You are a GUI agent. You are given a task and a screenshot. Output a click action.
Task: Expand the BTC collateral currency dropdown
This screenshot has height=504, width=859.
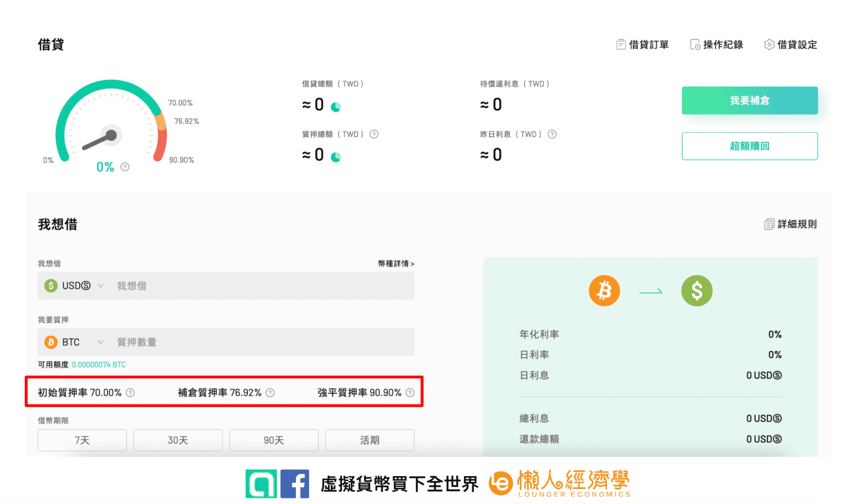click(x=101, y=342)
